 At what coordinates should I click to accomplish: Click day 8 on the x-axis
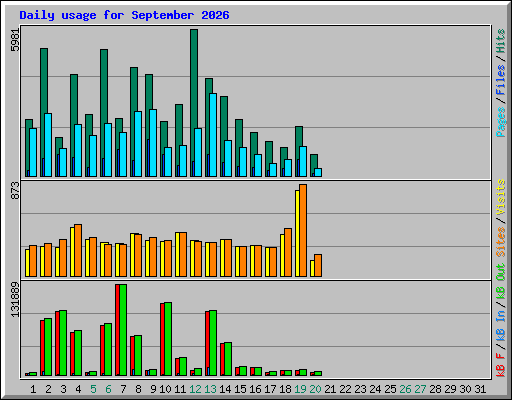pyautogui.click(x=138, y=389)
